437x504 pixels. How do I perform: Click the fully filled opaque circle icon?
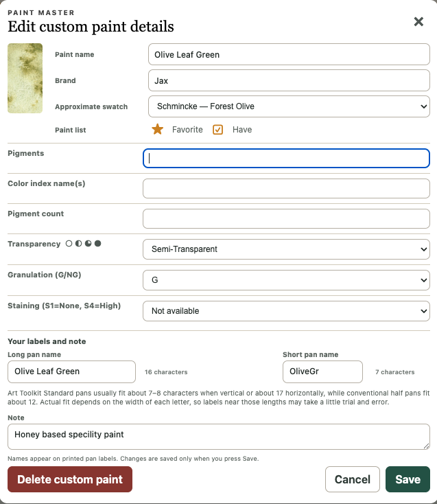point(98,243)
